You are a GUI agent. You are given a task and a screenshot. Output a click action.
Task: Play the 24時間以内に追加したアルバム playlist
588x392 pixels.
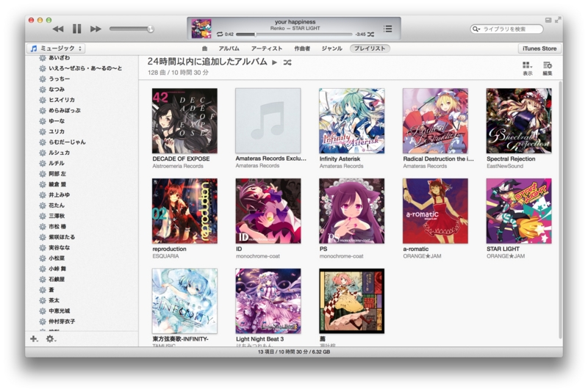coord(274,62)
